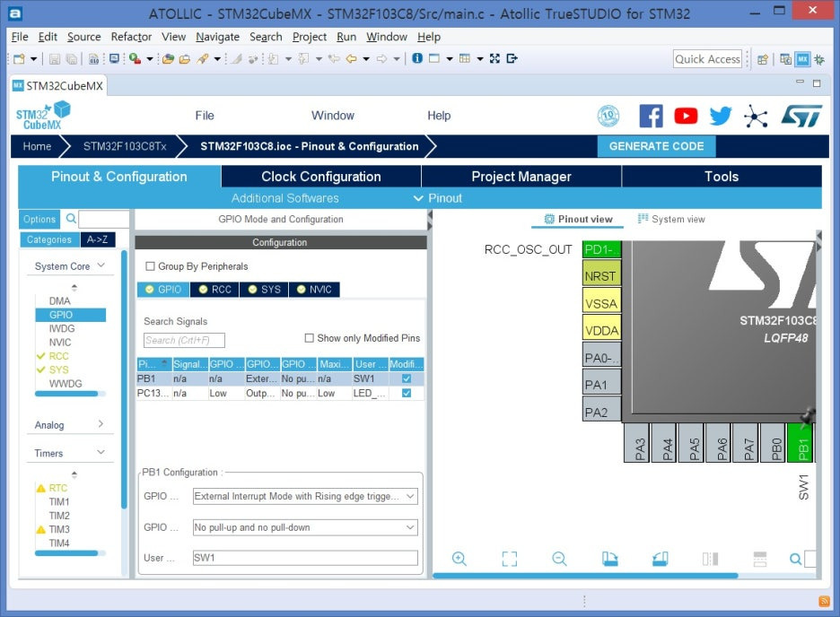Viewport: 840px width, 617px height.
Task: Collapse the Timers category
Action: 101,452
